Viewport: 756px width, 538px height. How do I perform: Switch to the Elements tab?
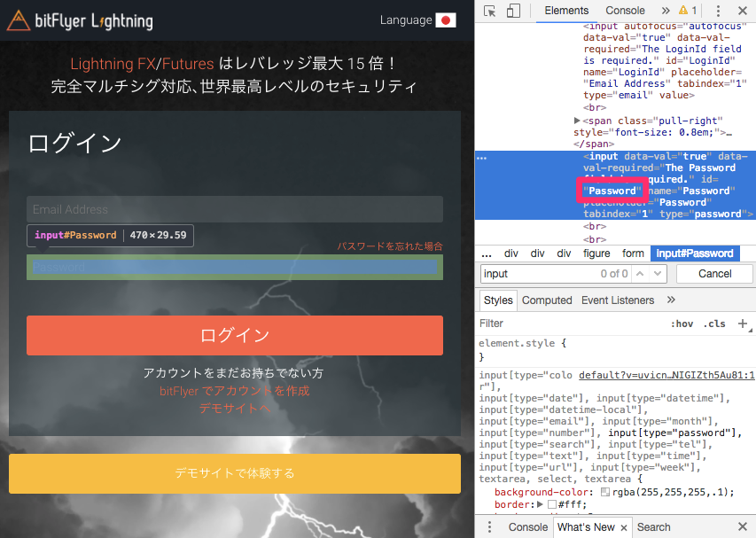[x=566, y=11]
